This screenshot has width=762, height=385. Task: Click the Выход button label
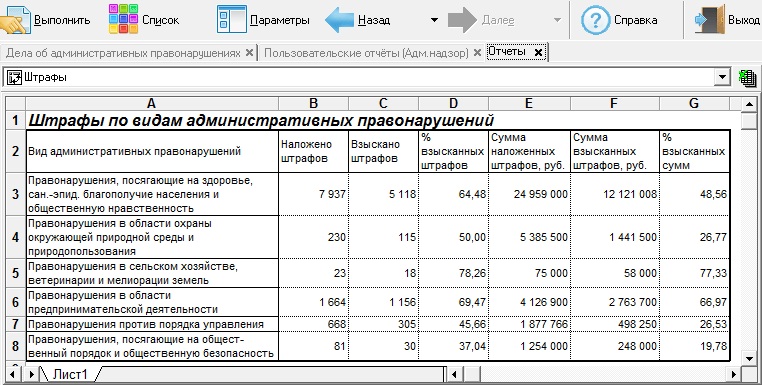pyautogui.click(x=744, y=20)
